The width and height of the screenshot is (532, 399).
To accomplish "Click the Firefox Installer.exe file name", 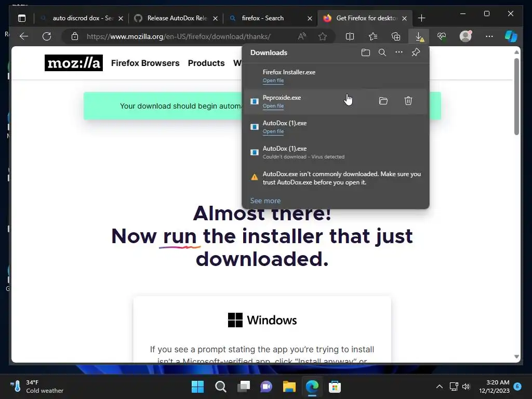I will [289, 72].
